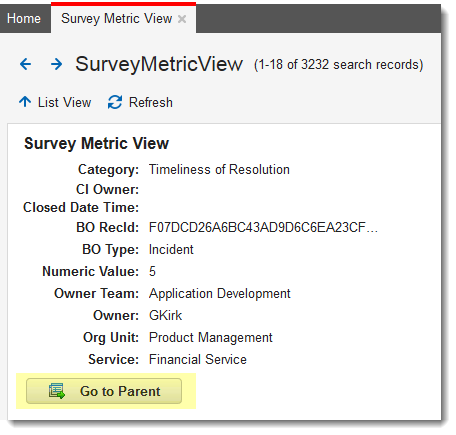Go forward with the right arrow icon
456x435 pixels.
click(x=56, y=64)
